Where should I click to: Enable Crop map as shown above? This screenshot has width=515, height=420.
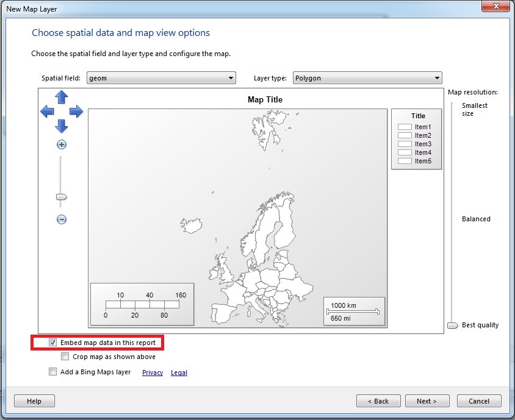[65, 357]
